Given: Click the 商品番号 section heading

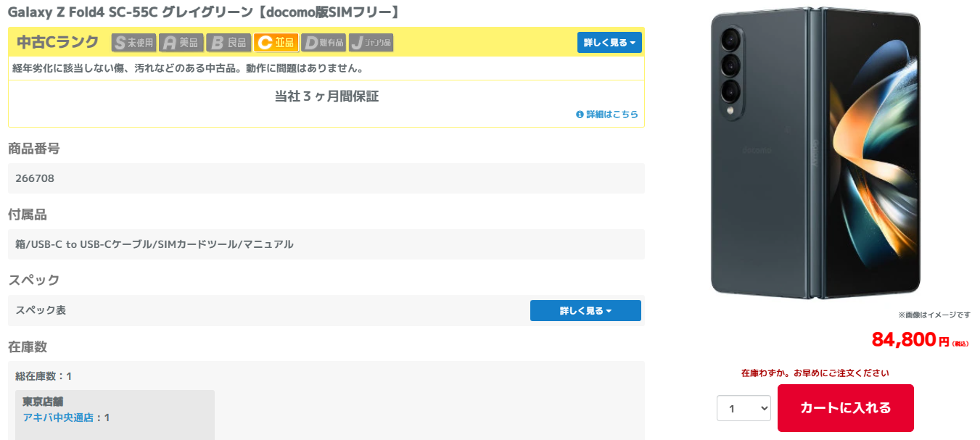Looking at the screenshot, I should click(33, 149).
